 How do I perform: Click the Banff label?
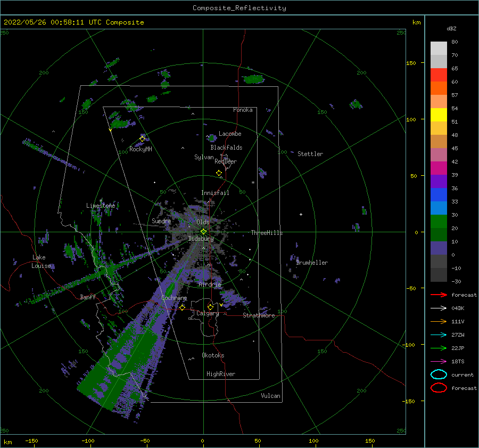tap(88, 297)
